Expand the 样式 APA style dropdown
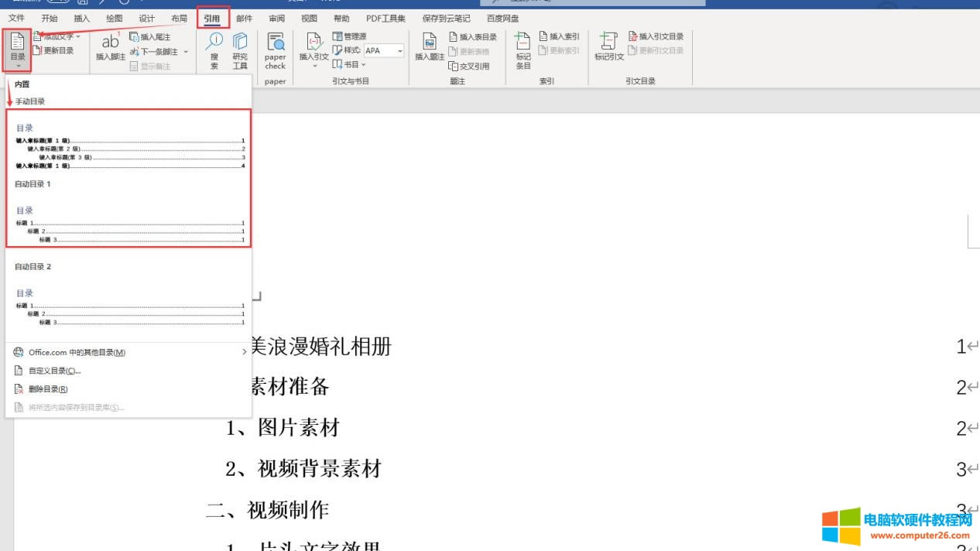Screen dimensions: 980x551 coord(400,51)
